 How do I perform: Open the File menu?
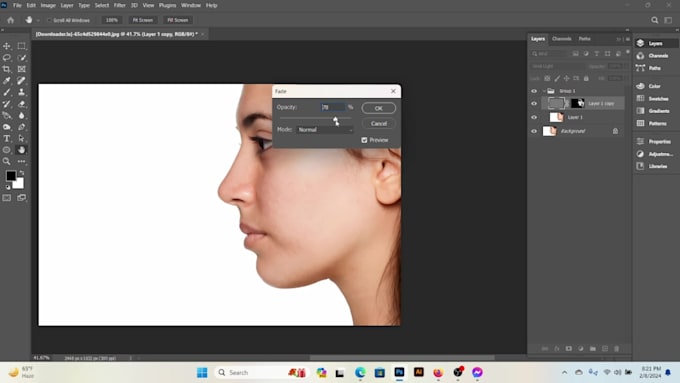click(x=17, y=5)
